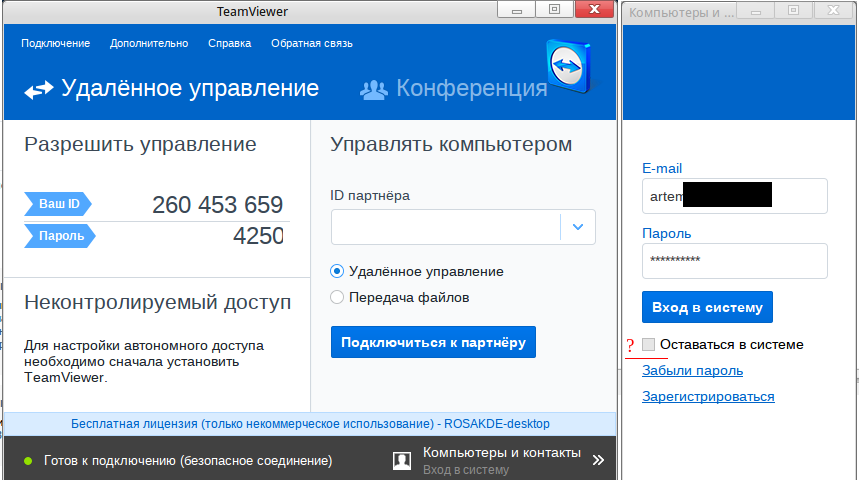Focus the E-mail input field

coord(735,196)
